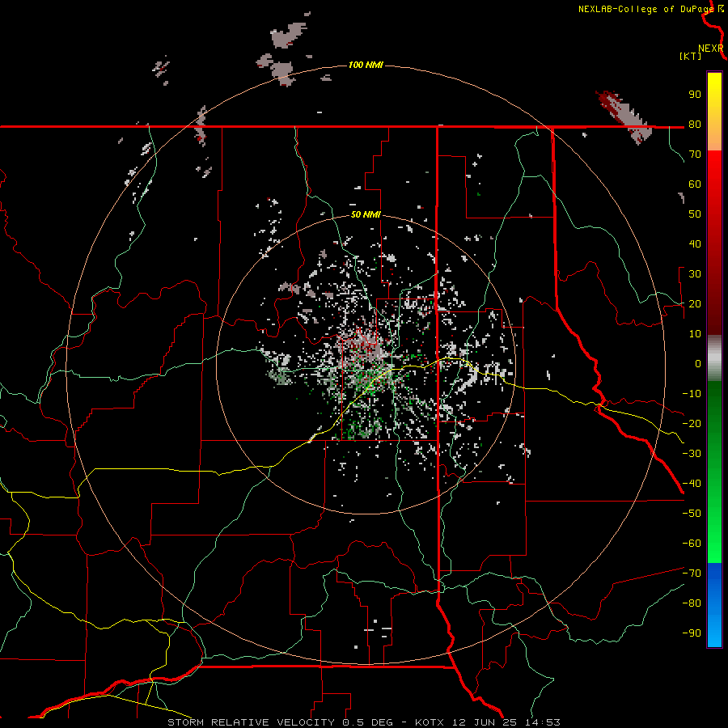Click the -70 value on velocity scale
This screenshot has height=728, width=728.
point(692,574)
